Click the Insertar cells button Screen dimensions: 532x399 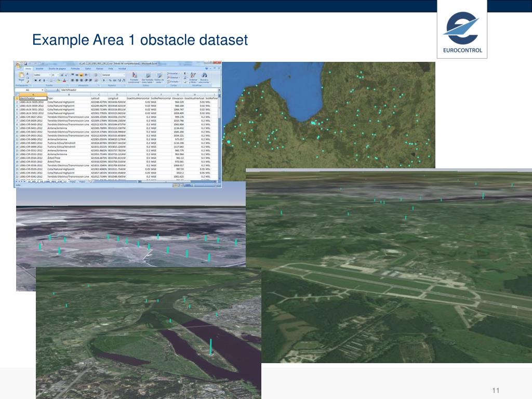coord(174,73)
